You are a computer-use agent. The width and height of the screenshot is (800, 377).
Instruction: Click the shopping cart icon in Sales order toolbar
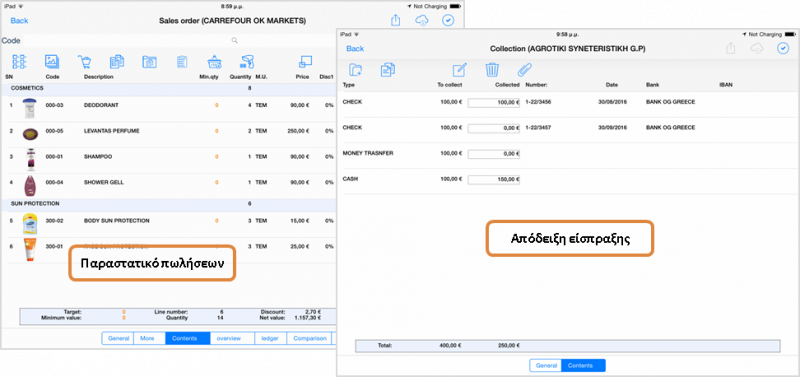click(x=84, y=62)
